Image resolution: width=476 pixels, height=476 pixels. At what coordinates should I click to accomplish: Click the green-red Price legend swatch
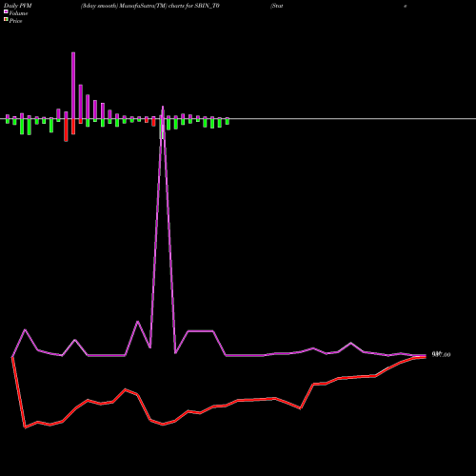coord(6,19)
